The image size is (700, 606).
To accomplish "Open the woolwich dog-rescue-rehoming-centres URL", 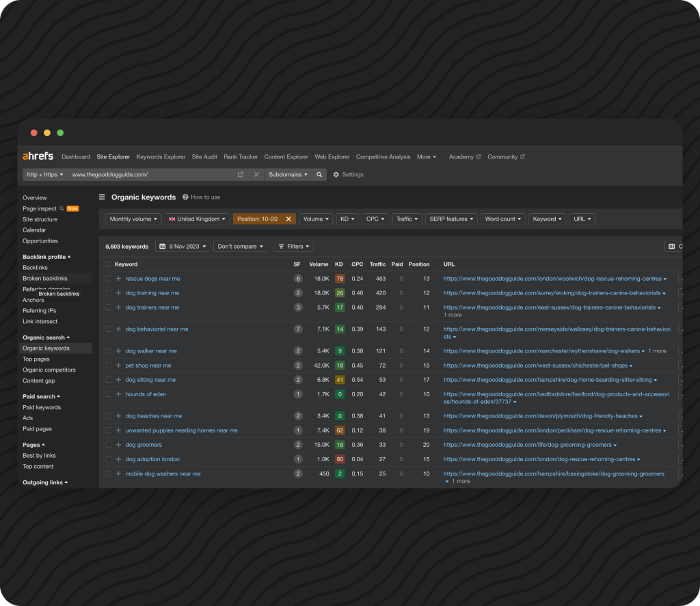I will coord(552,279).
